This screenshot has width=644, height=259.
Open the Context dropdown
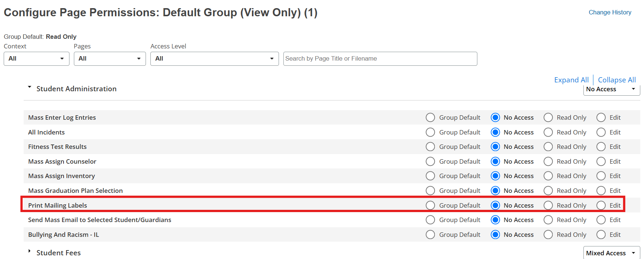tap(36, 58)
